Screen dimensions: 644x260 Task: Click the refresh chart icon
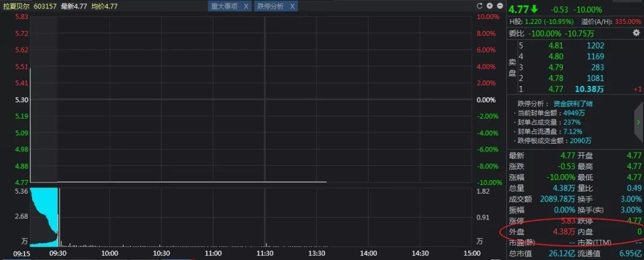tap(480, 6)
